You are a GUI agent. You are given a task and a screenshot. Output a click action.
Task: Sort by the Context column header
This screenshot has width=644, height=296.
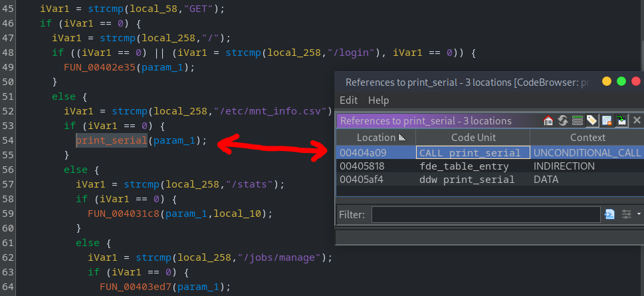click(588, 137)
